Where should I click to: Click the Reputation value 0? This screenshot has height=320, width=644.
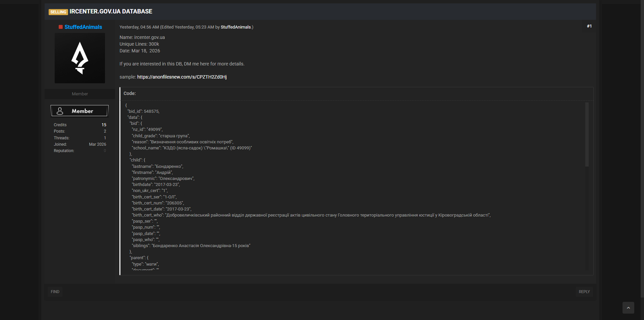point(105,151)
